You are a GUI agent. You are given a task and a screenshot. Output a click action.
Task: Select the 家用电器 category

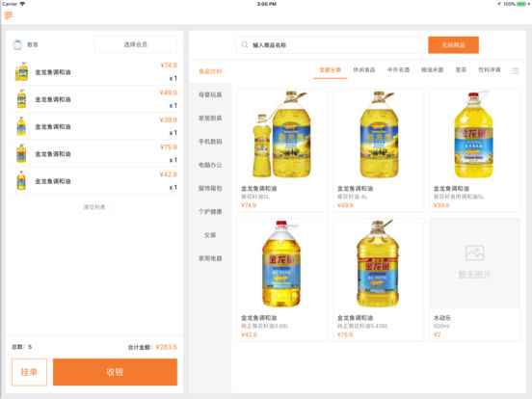click(x=210, y=258)
